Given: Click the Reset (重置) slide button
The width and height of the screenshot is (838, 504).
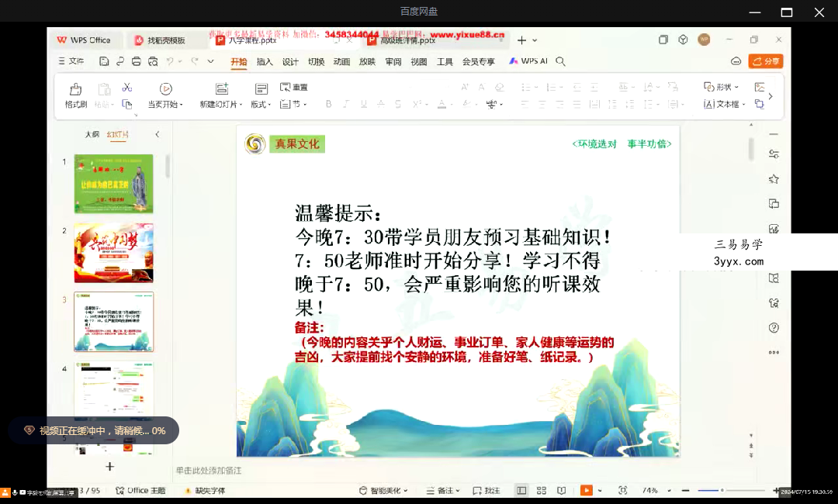Looking at the screenshot, I should coord(294,87).
